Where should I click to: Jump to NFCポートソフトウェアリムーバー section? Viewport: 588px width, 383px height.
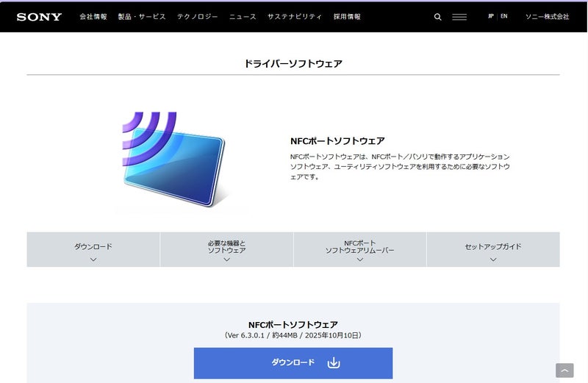pos(359,250)
